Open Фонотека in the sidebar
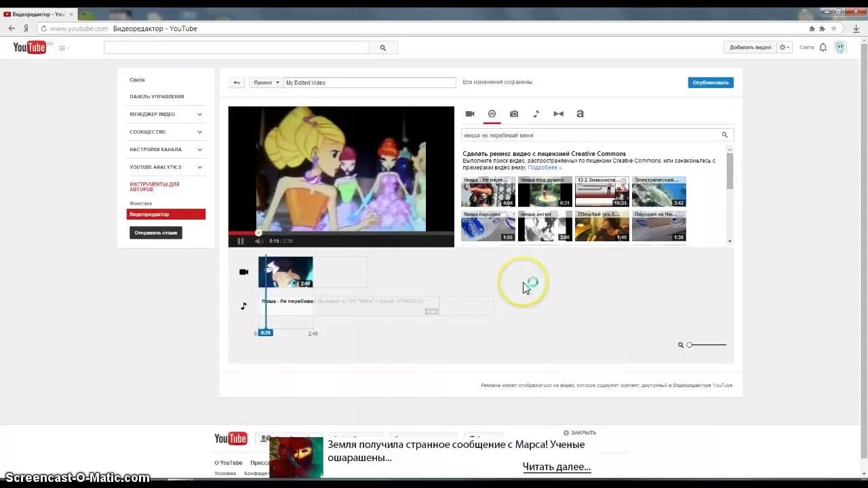 (140, 203)
